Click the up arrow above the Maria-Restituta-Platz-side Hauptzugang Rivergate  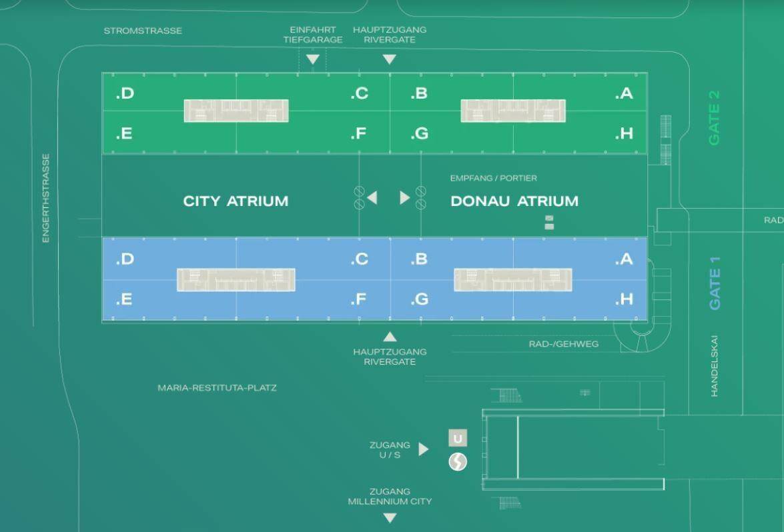tap(390, 337)
